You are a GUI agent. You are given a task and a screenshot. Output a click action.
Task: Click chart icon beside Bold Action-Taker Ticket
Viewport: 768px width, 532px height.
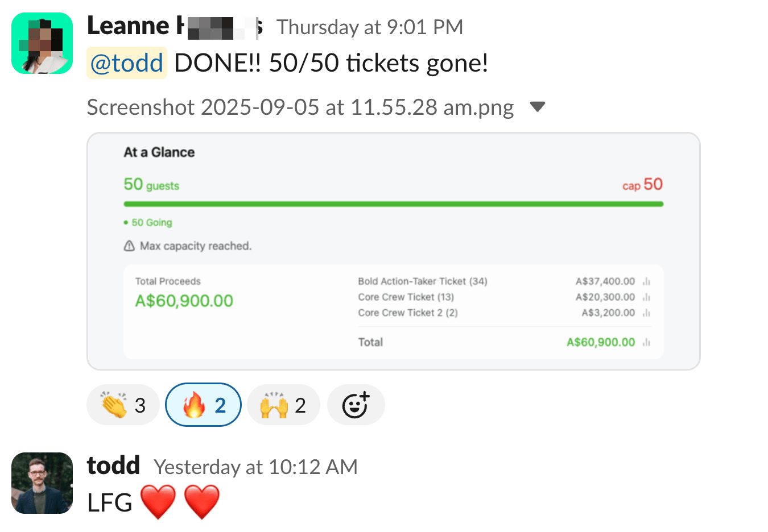646,281
